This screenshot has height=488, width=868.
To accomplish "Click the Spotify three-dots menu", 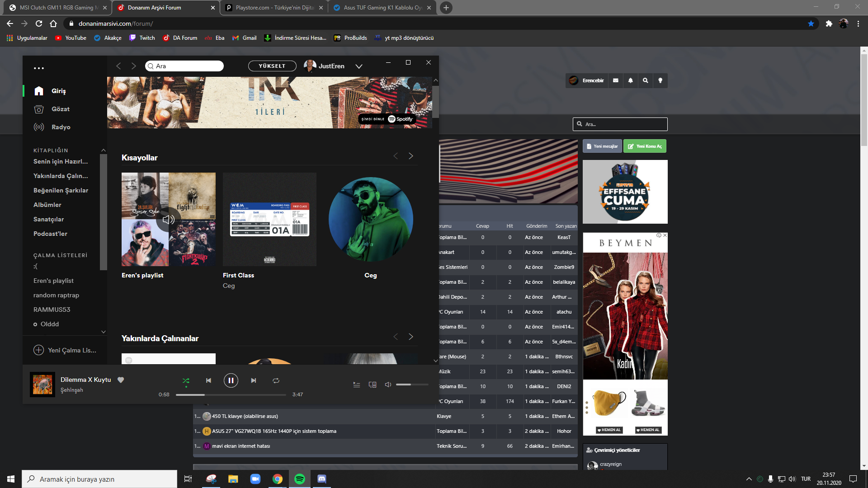I will click(39, 68).
